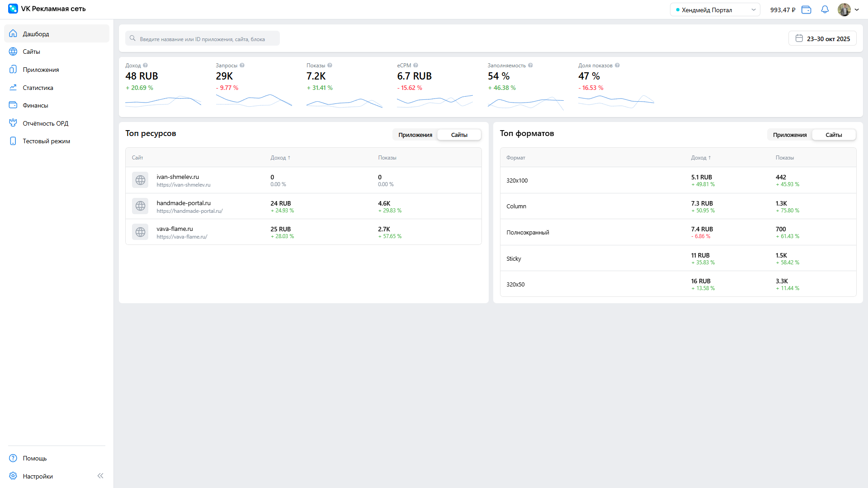Open notifications bell icon
868x488 pixels.
(825, 9)
